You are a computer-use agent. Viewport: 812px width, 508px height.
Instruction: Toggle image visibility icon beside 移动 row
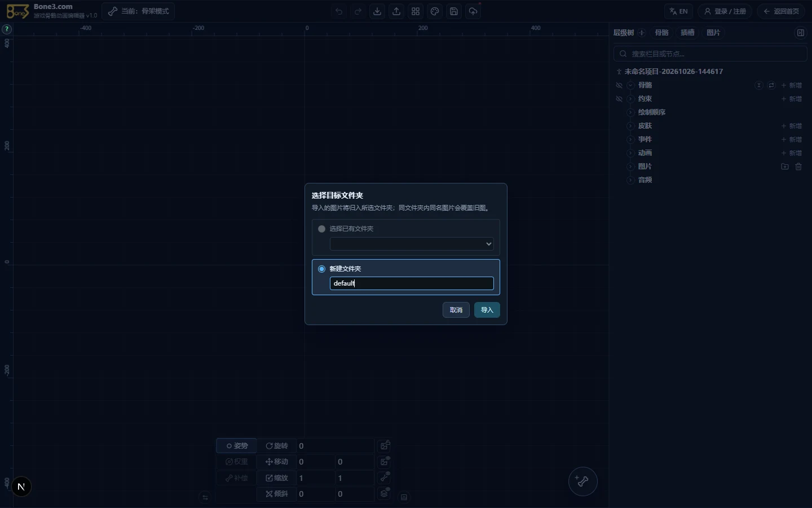[x=385, y=461]
